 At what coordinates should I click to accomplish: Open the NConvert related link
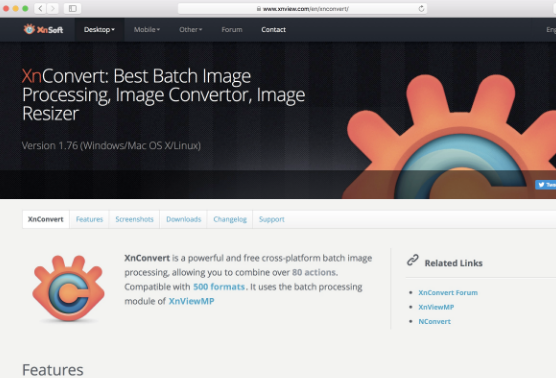[434, 322]
